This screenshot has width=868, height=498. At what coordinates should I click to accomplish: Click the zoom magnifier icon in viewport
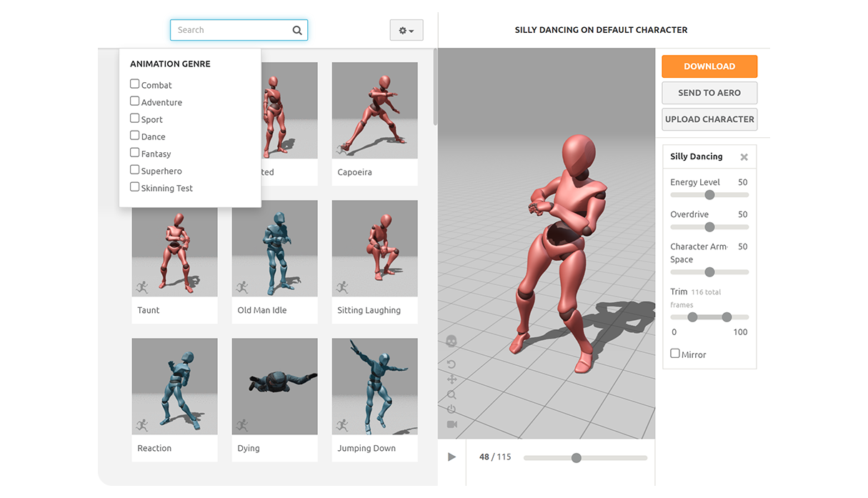(x=452, y=394)
